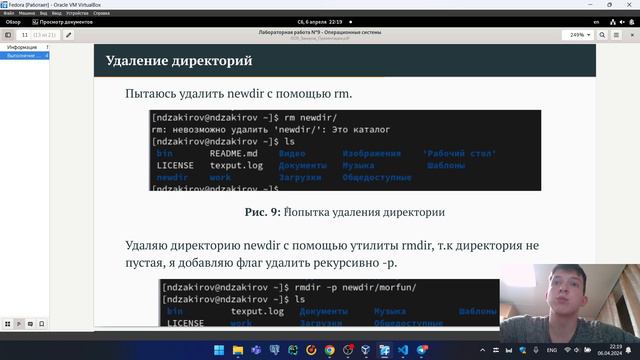Activate the annotation pencil tool
The width and height of the screenshot is (640, 360).
coord(69,35)
